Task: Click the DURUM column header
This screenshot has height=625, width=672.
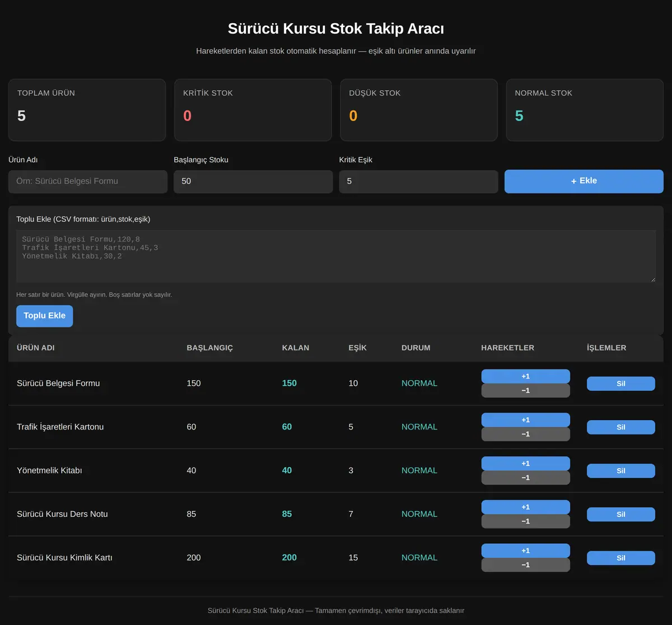Action: click(416, 348)
